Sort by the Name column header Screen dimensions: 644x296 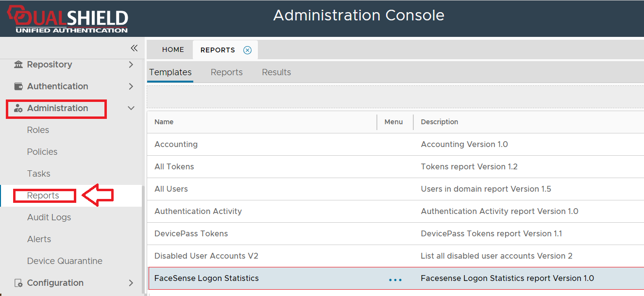(x=164, y=122)
